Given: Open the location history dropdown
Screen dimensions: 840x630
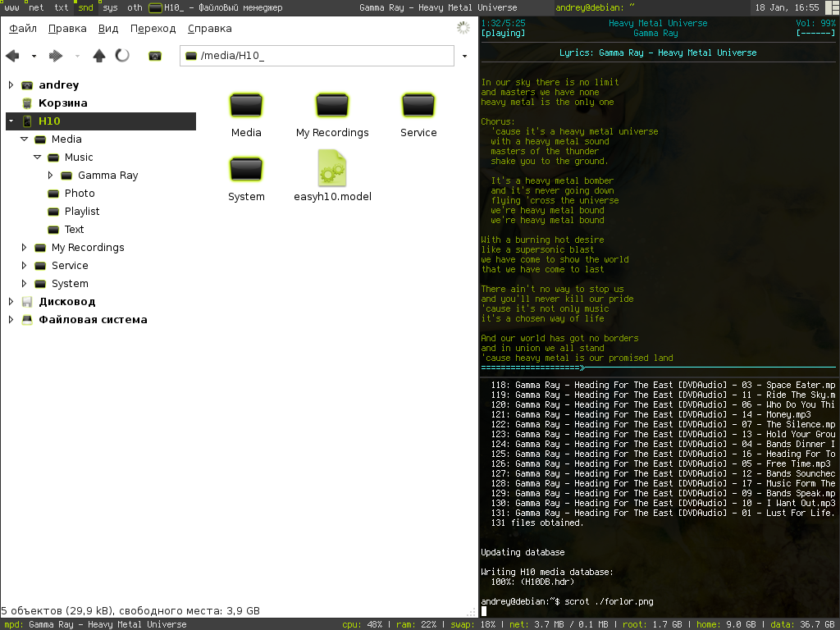Looking at the screenshot, I should click(x=464, y=56).
